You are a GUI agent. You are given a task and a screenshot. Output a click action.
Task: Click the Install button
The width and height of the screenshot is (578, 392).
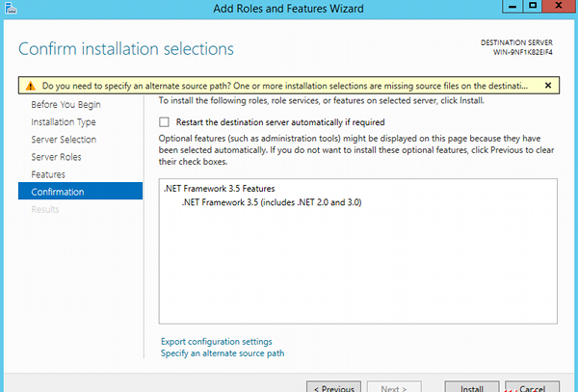pos(472,387)
